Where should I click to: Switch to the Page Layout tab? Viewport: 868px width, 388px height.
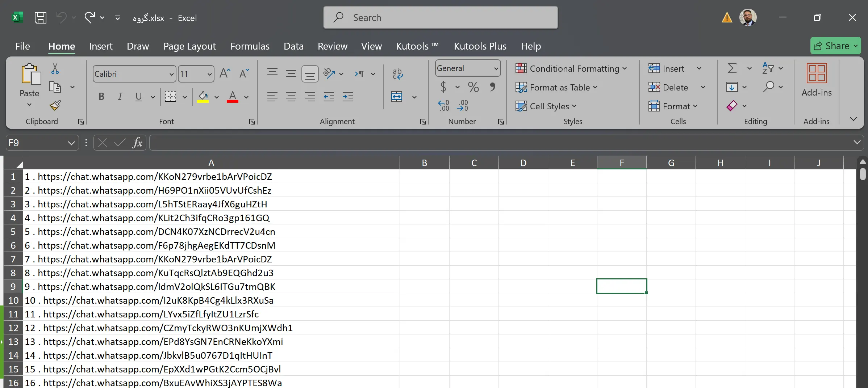tap(189, 46)
